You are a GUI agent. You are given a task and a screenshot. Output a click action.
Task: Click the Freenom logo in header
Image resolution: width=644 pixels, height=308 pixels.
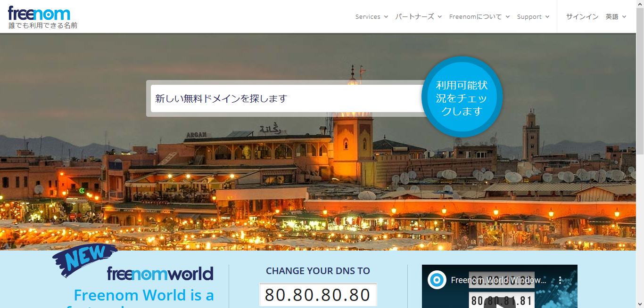(39, 13)
